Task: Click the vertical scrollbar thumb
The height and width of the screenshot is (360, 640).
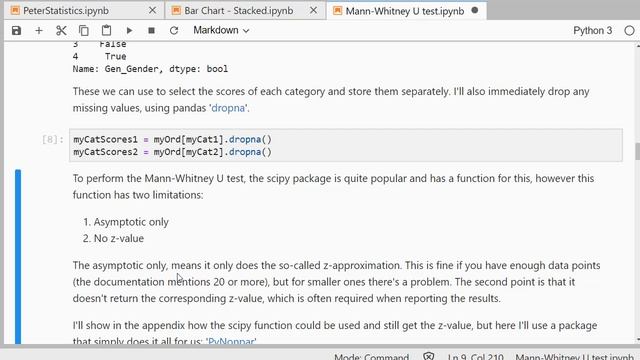Action: [x=637, y=151]
